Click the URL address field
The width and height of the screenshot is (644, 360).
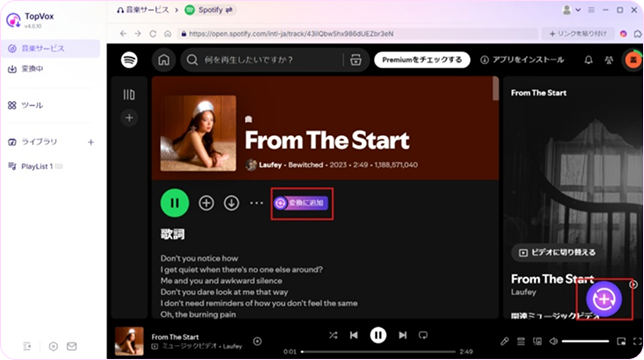pyautogui.click(x=358, y=34)
